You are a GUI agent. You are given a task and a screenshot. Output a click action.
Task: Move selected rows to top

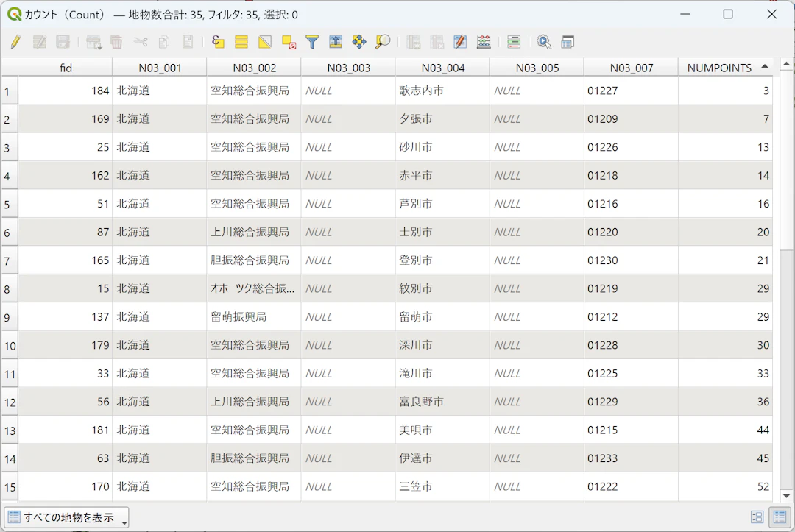point(336,42)
